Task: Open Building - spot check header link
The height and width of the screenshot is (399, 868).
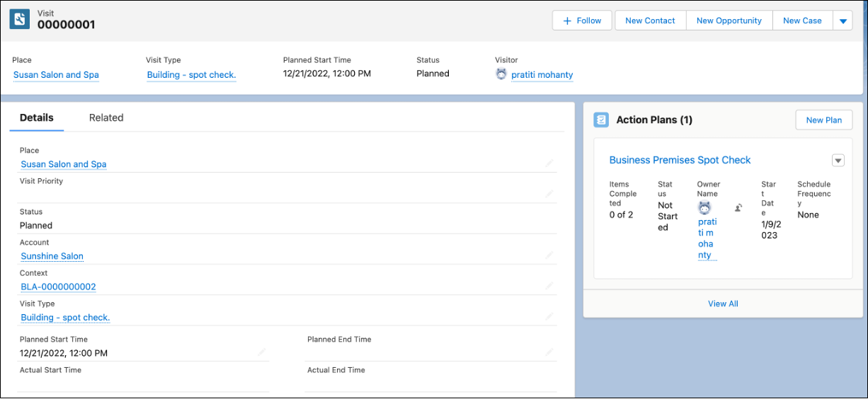Action: [x=191, y=74]
